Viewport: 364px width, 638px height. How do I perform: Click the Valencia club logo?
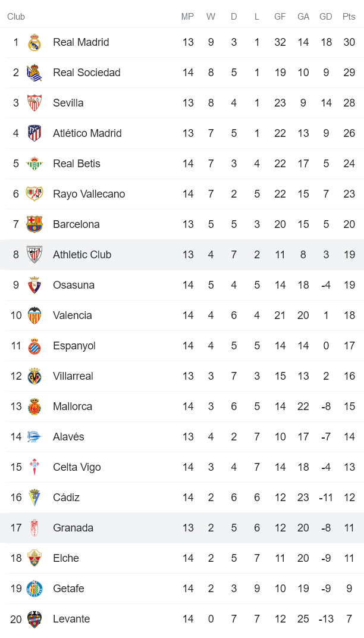coord(34,315)
